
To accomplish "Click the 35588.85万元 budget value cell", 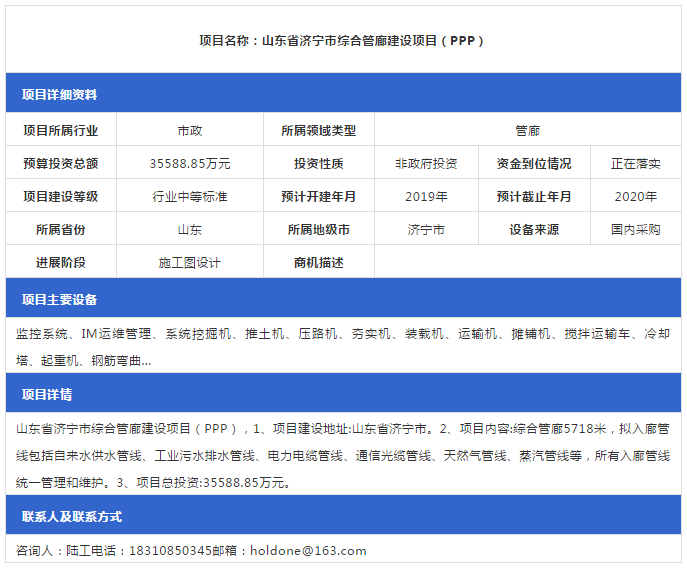I will (x=190, y=163).
